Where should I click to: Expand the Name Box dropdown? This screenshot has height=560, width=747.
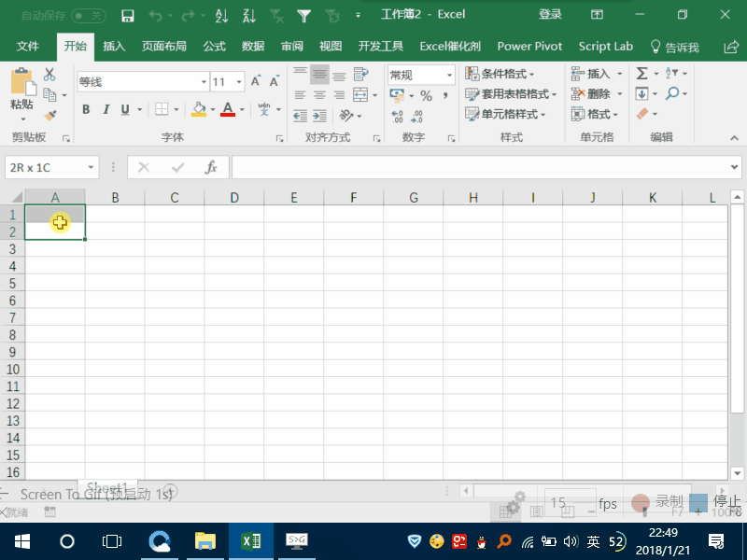[x=91, y=168]
